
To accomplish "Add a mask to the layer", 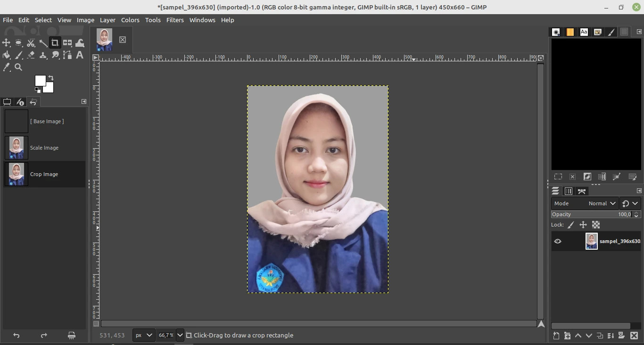I will coord(621,336).
